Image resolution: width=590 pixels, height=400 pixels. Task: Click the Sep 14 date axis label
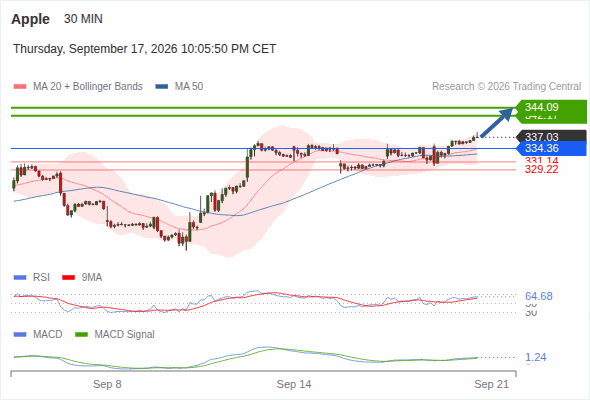294,384
